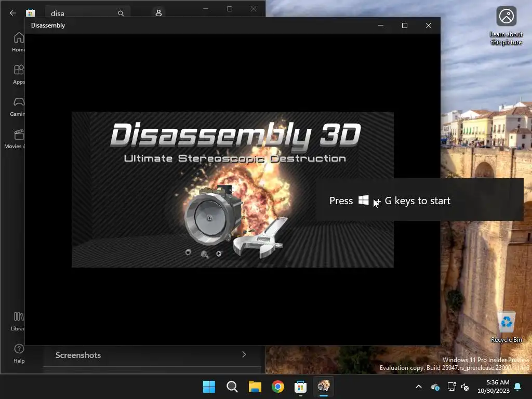
Task: Show hidden system tray icons
Action: pos(419,387)
